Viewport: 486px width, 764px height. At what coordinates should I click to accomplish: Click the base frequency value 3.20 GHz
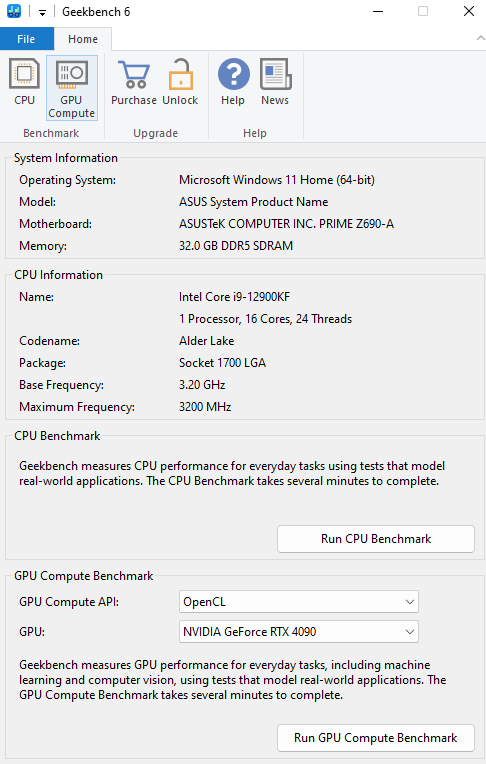point(202,384)
